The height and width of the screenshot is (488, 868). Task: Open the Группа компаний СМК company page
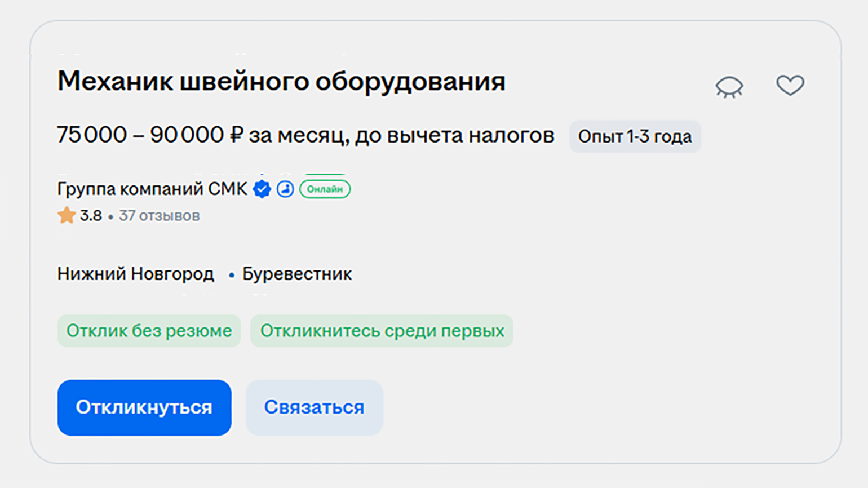(152, 189)
